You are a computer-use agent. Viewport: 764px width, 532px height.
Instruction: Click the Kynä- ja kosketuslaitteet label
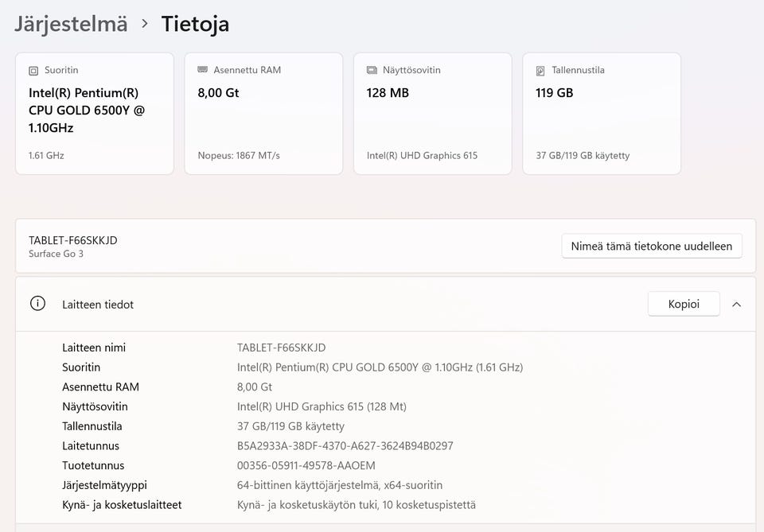tap(122, 505)
